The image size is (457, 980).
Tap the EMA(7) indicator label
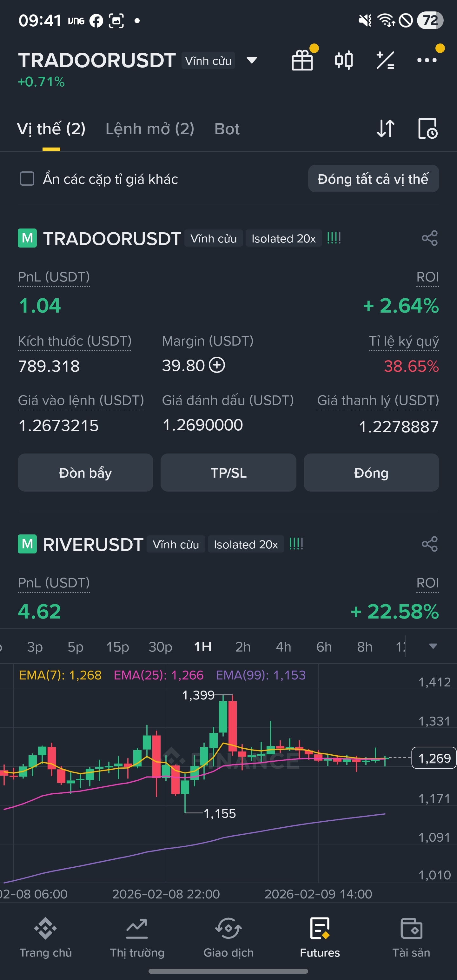pyautogui.click(x=60, y=675)
